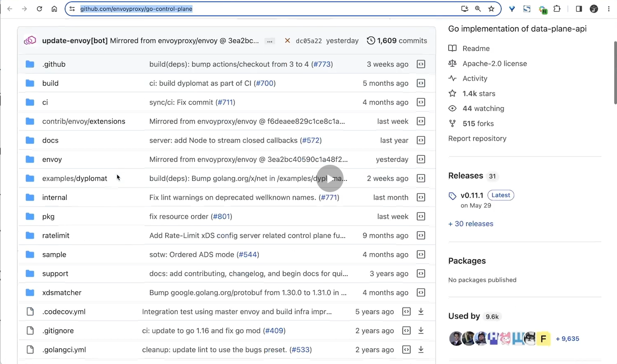View site information icon left of URL
The width and height of the screenshot is (617, 364).
pyautogui.click(x=72, y=9)
